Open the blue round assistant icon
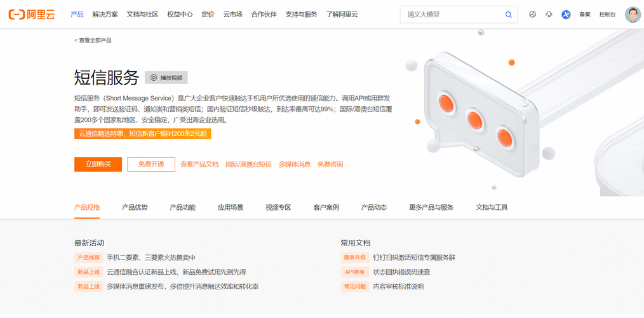This screenshot has height=318, width=644. coord(566,15)
